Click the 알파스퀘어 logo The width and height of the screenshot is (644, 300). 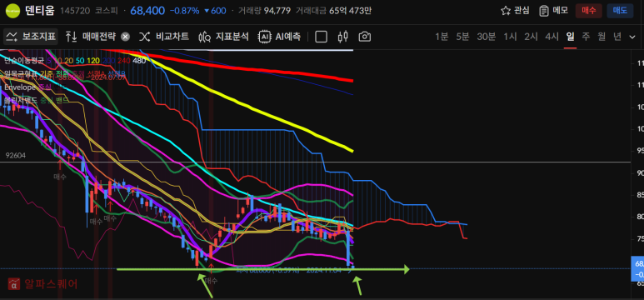click(x=42, y=283)
